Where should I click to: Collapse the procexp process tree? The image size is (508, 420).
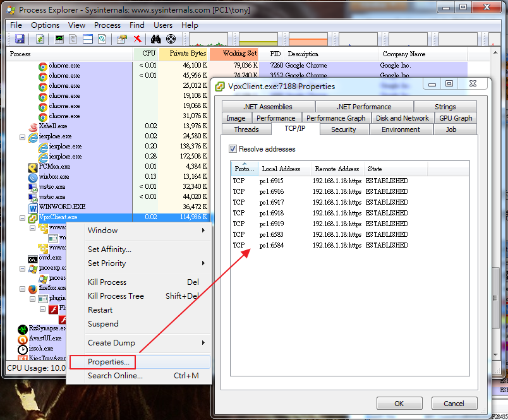(x=22, y=268)
